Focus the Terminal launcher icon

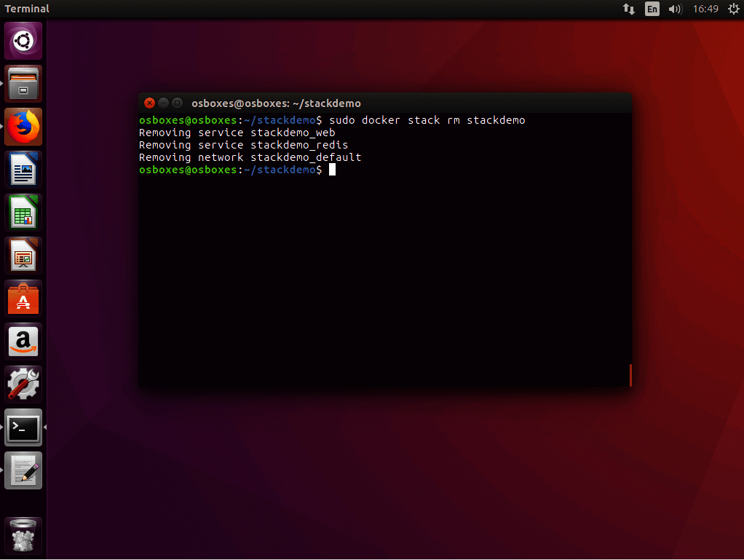pyautogui.click(x=23, y=427)
